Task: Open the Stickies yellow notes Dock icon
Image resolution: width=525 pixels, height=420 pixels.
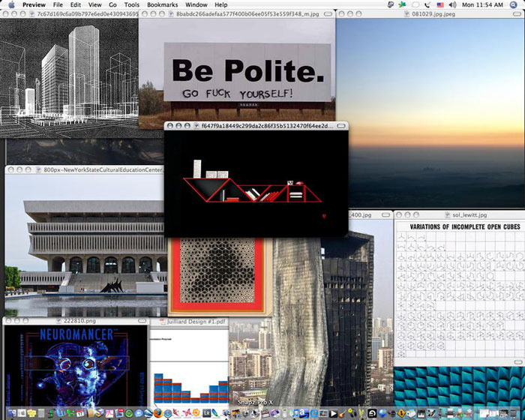Action: pos(31,413)
